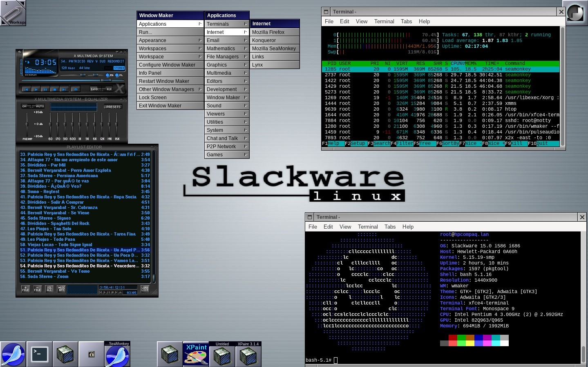Click the XMMS stop button
This screenshot has width=588, height=367.
[54, 89]
